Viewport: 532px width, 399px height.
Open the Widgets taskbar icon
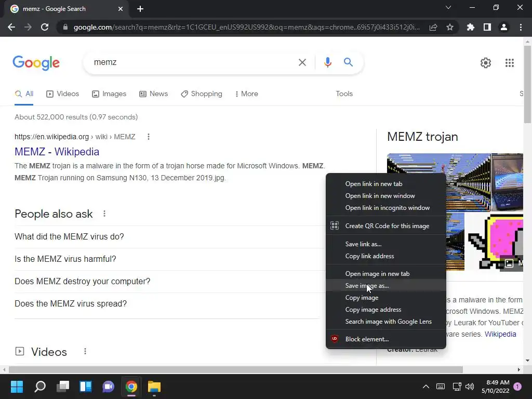[x=86, y=387]
